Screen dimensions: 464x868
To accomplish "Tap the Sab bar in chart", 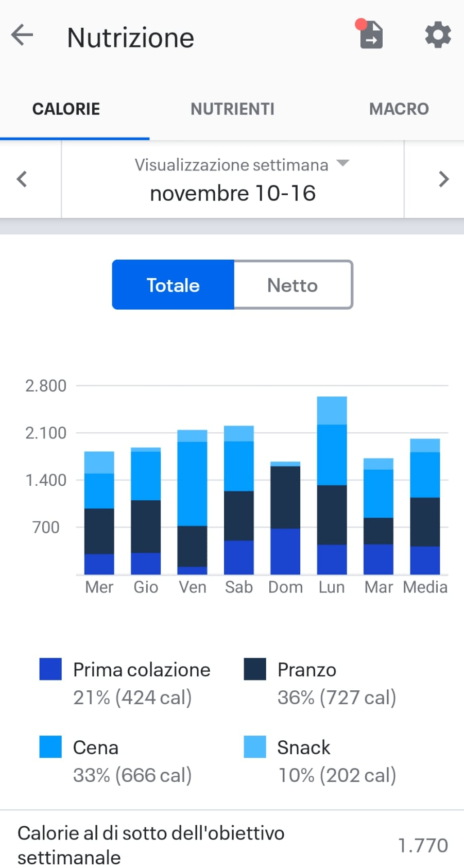I will pyautogui.click(x=239, y=500).
